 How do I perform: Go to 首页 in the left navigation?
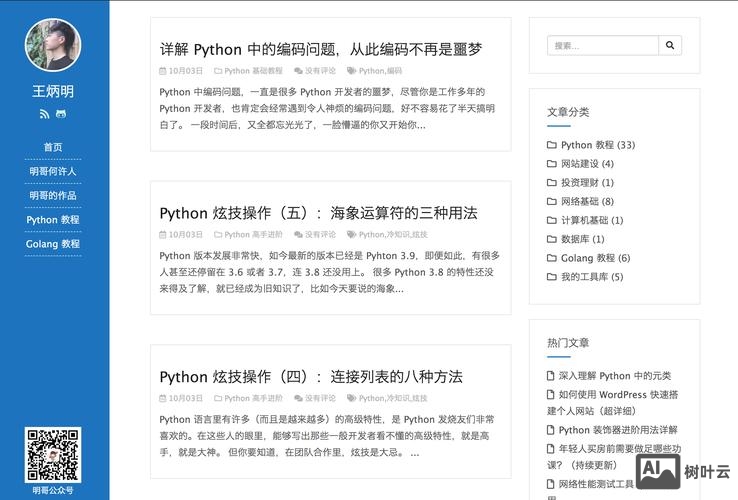53,147
